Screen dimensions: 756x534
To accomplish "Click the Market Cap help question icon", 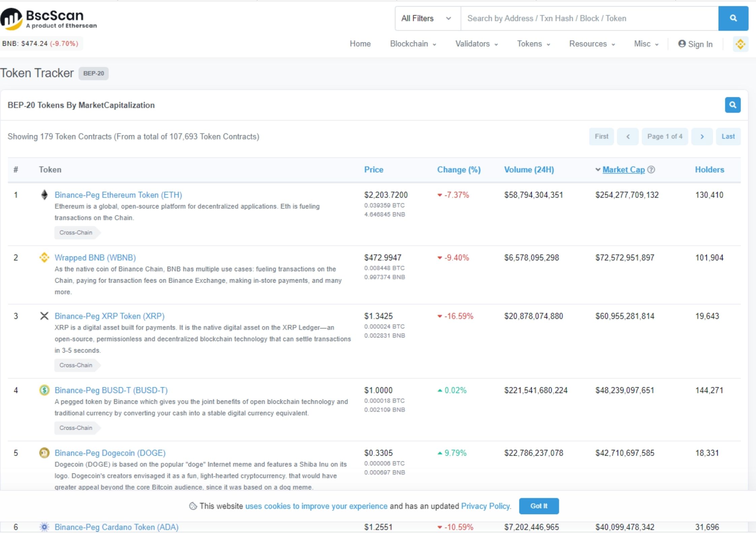I will pos(651,170).
